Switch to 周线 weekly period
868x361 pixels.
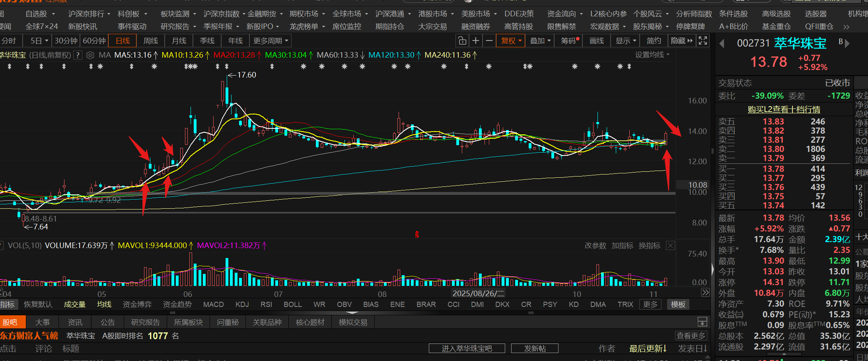151,41
